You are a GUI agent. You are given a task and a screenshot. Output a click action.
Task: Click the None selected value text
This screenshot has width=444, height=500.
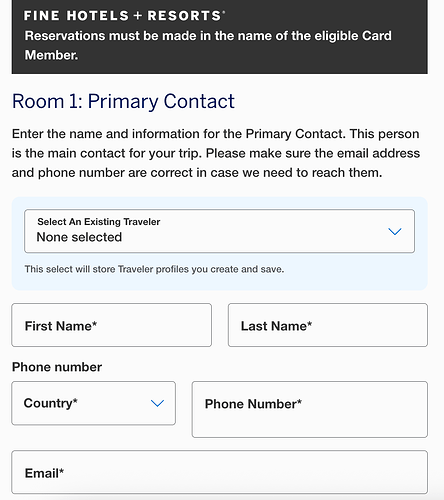pyautogui.click(x=79, y=237)
